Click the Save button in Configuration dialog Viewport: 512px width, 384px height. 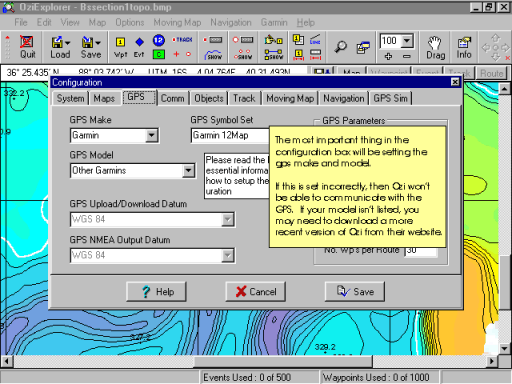(355, 292)
